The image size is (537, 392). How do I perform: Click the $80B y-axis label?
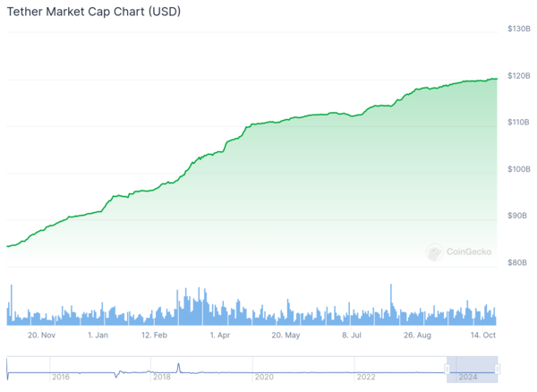pyautogui.click(x=518, y=262)
